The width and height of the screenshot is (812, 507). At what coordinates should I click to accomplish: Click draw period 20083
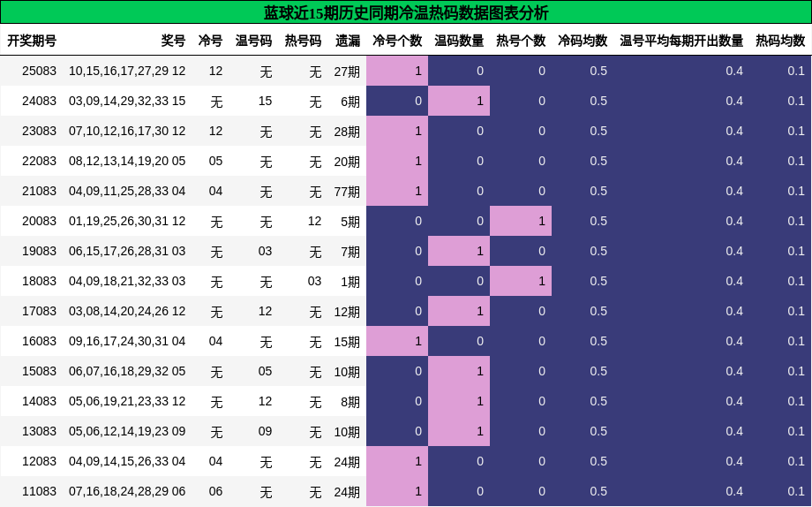39,222
